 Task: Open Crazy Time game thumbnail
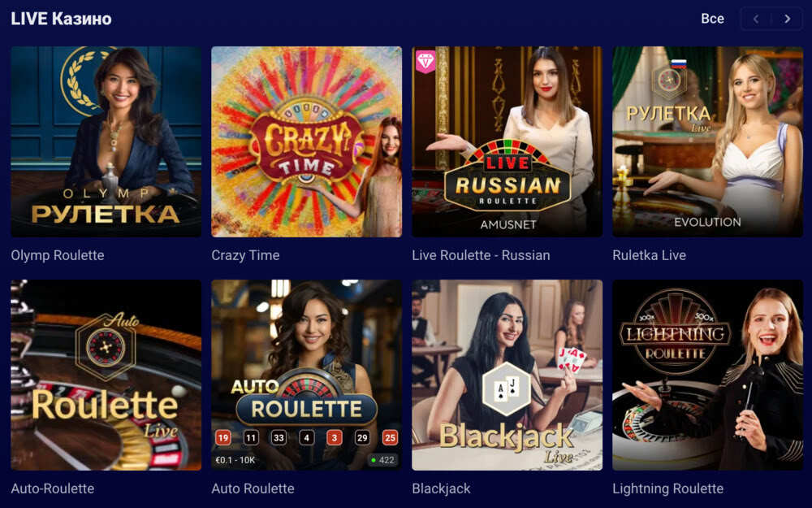(307, 141)
